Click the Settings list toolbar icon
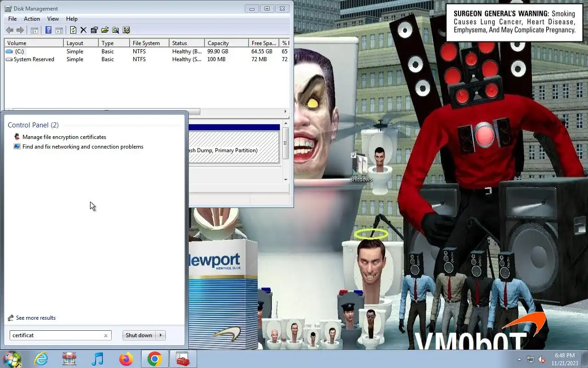 126,30
